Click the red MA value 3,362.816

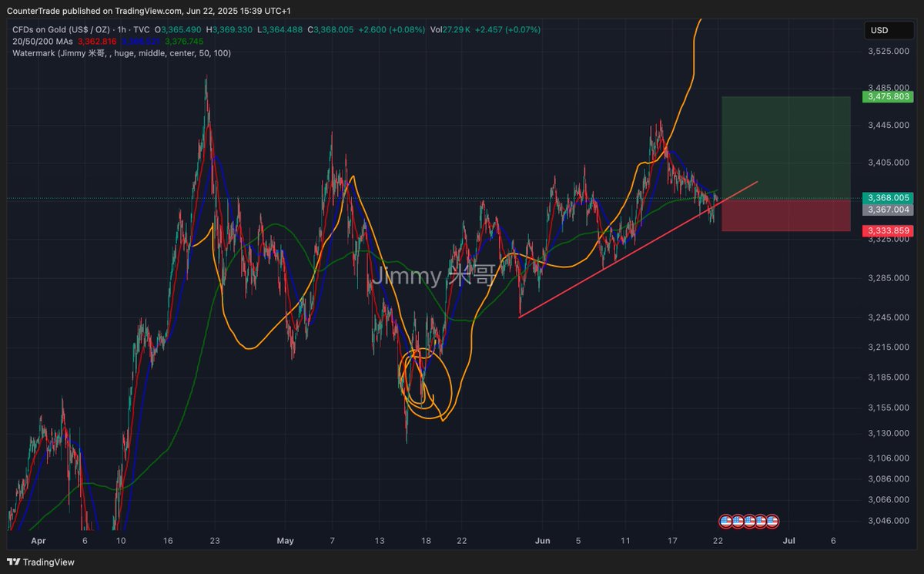pos(97,42)
